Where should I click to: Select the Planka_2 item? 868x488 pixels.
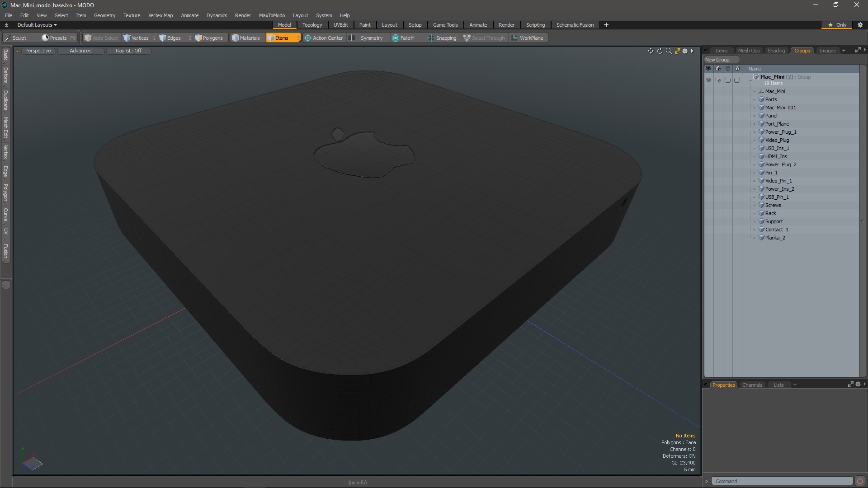tap(775, 238)
